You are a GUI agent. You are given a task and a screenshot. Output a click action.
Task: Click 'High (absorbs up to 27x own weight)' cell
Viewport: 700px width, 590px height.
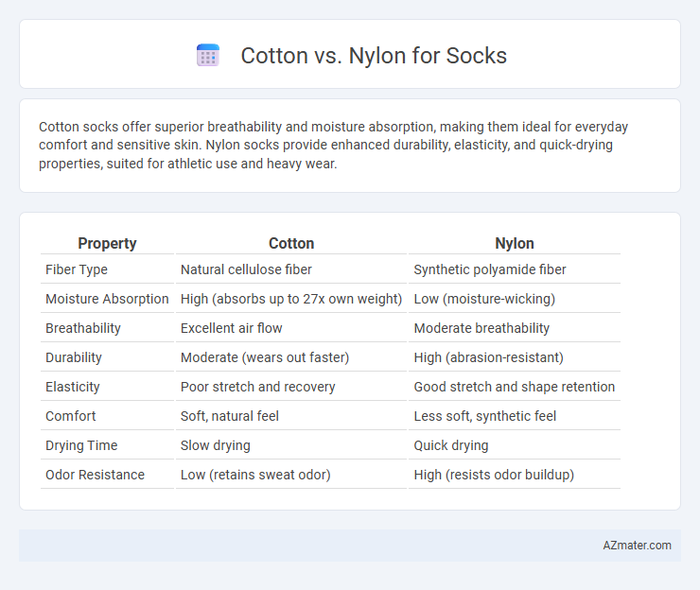(291, 299)
